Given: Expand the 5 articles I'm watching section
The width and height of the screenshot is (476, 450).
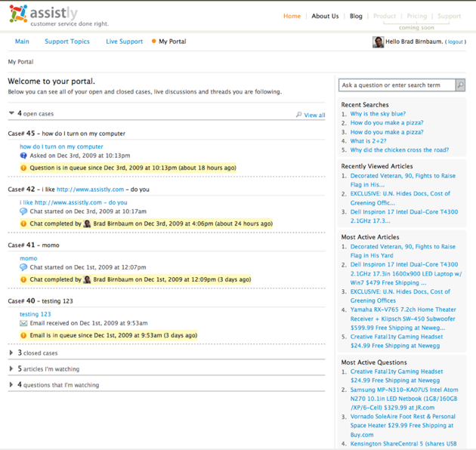Looking at the screenshot, I should tap(11, 369).
